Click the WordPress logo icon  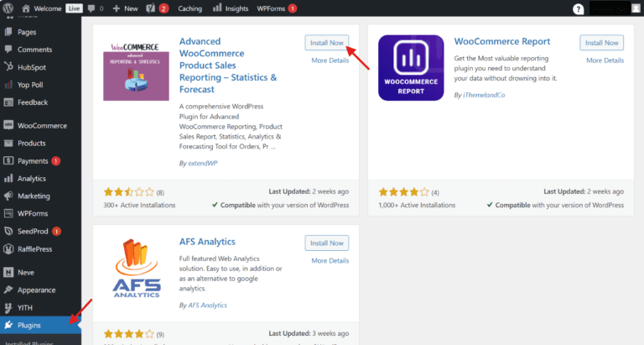pyautogui.click(x=8, y=8)
